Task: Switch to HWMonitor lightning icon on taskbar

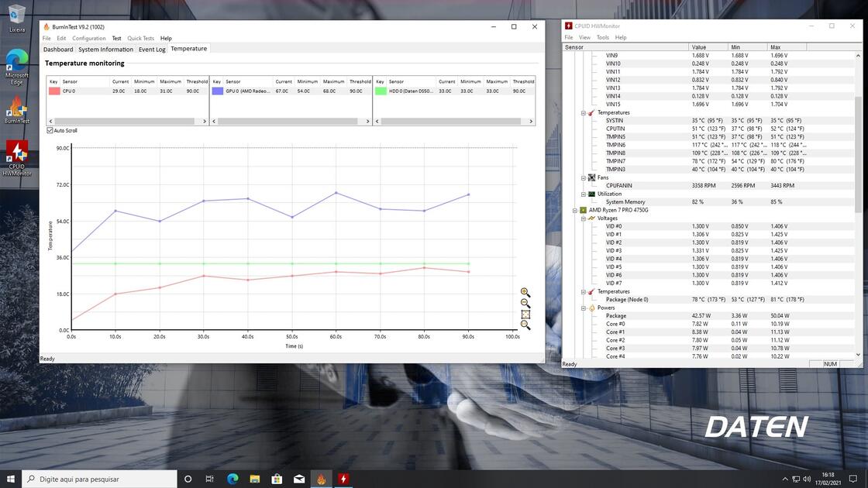Action: click(x=343, y=479)
